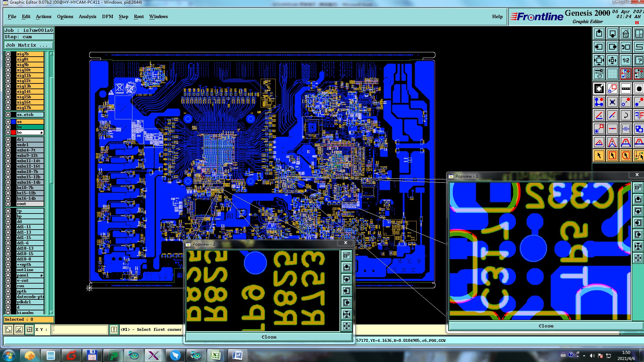The image size is (644, 362).
Task: Open Excel from the taskbar
Action: point(215,355)
